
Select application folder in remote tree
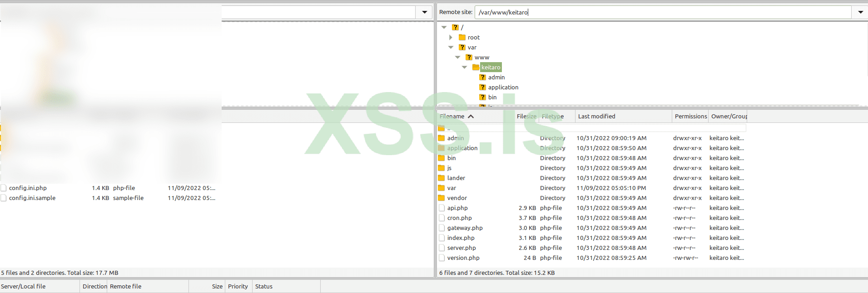pos(503,87)
